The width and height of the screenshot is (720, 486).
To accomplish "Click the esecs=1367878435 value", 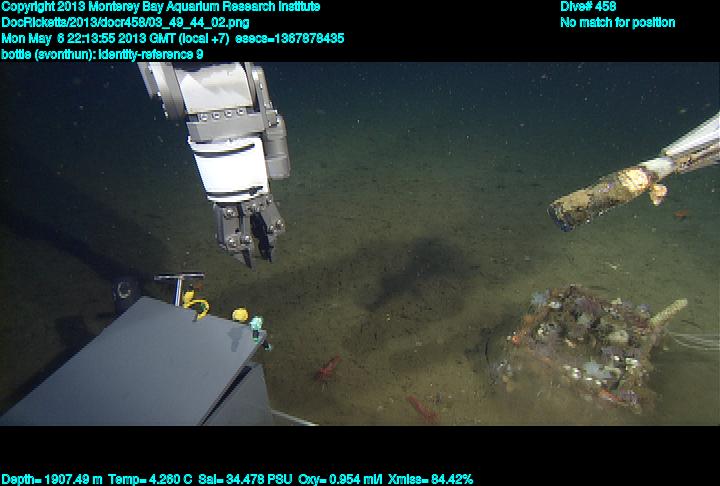I will [289, 39].
